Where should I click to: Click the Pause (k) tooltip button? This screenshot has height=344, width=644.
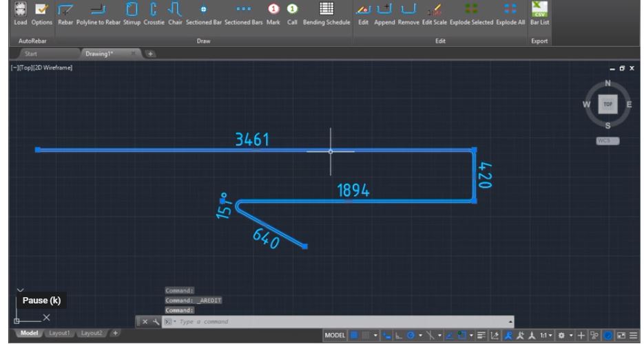pyautogui.click(x=41, y=300)
